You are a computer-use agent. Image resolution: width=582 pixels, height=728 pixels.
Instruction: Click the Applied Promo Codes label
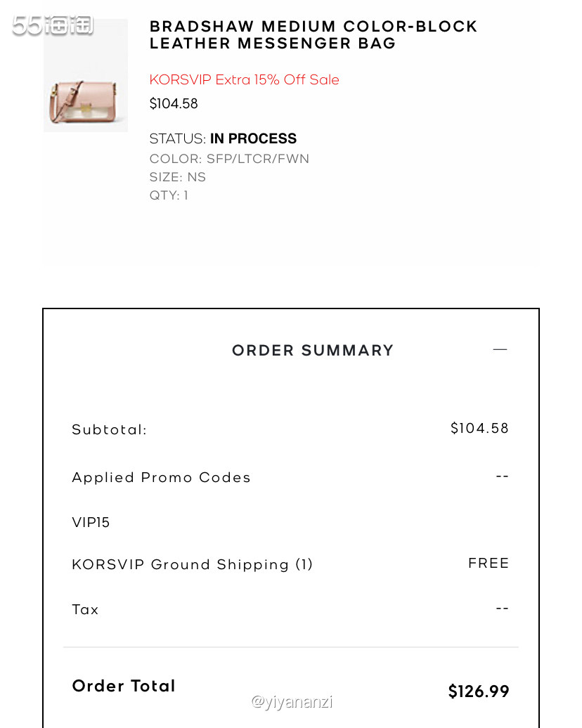pyautogui.click(x=161, y=478)
